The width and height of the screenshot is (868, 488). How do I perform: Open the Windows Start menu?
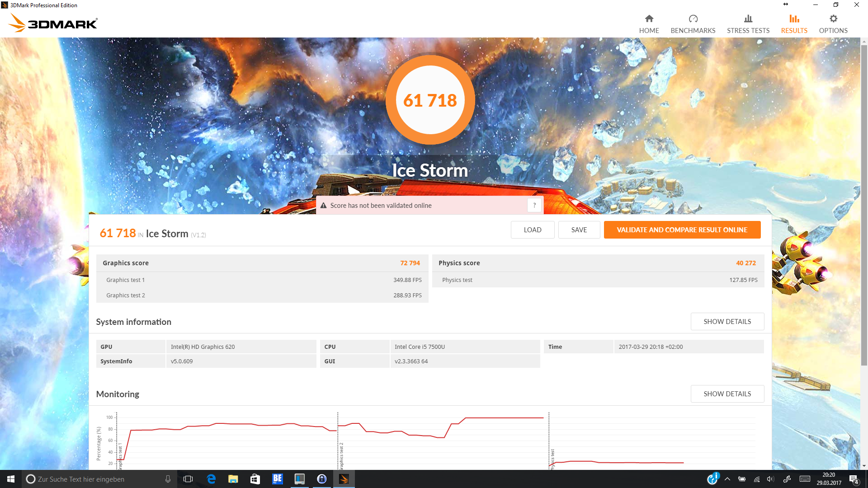[x=11, y=479]
